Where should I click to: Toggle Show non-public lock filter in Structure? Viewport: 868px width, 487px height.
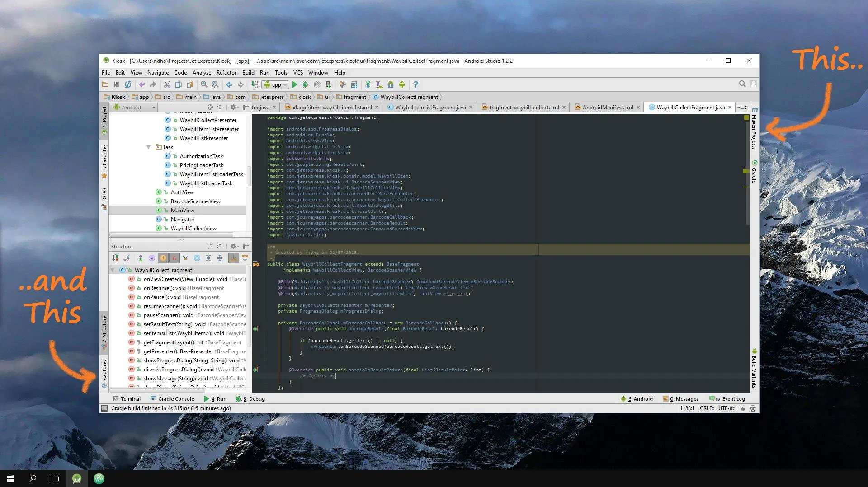(174, 258)
